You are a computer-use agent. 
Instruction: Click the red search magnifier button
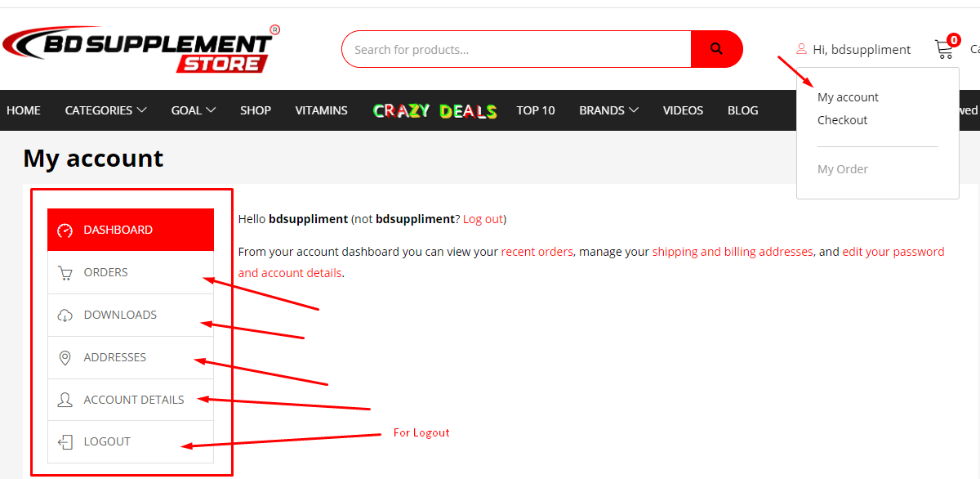point(716,49)
